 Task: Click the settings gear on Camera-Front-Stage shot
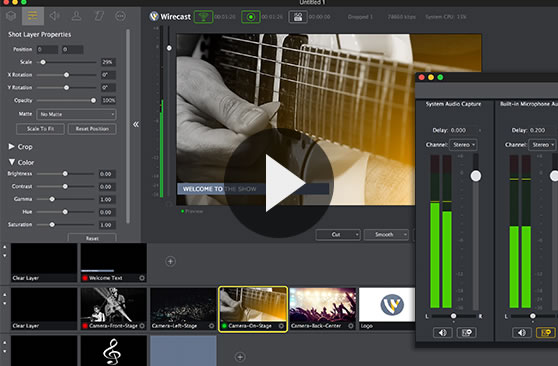(142, 326)
